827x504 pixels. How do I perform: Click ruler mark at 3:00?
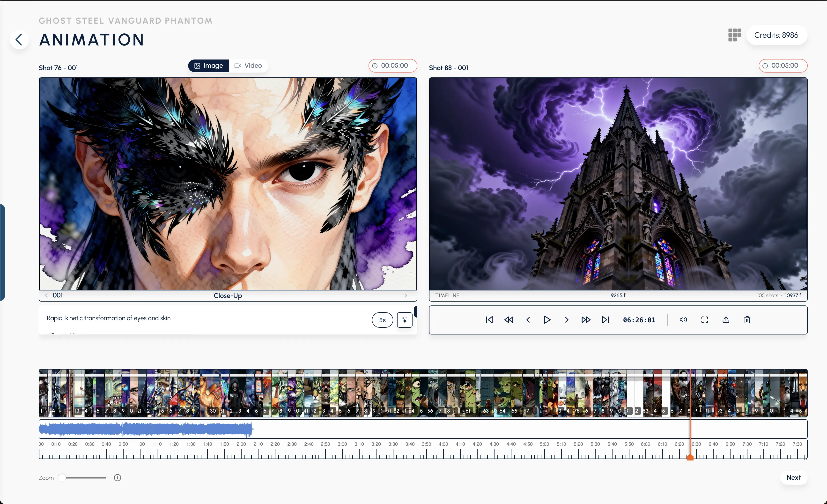(x=342, y=444)
